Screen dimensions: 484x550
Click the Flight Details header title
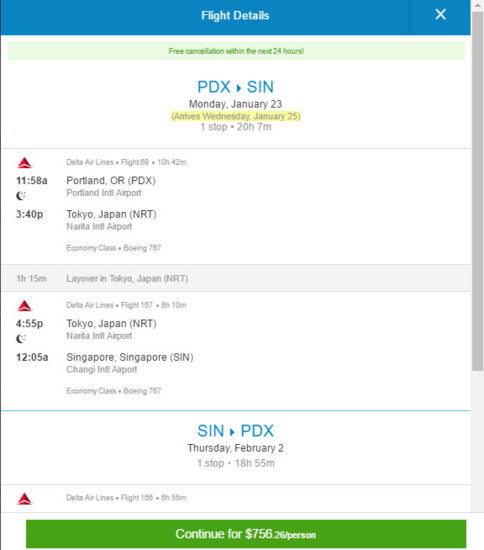pyautogui.click(x=235, y=15)
